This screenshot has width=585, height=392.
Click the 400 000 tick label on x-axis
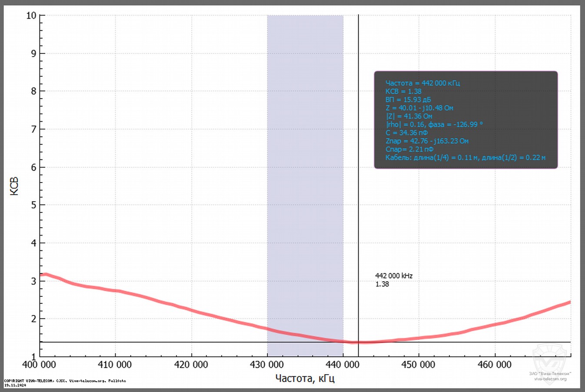39,365
